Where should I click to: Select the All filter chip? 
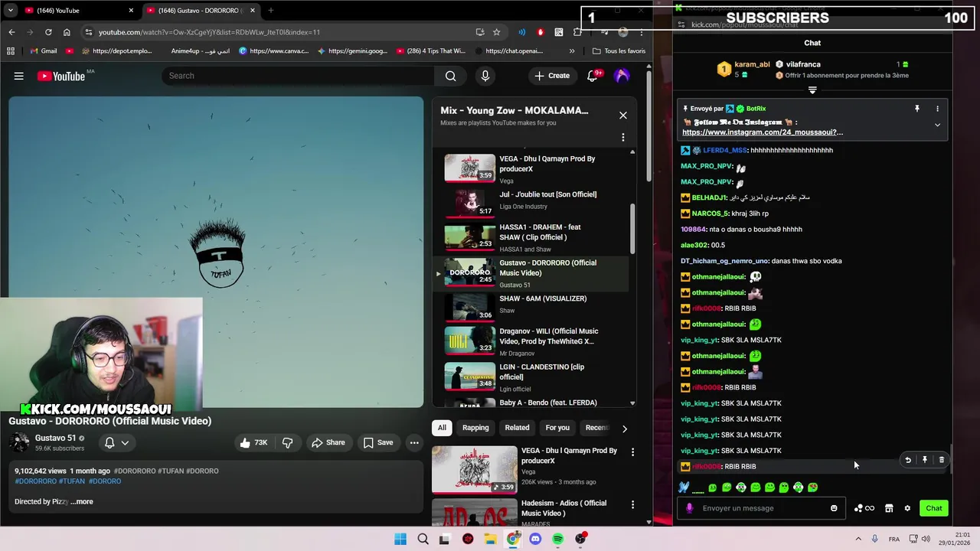coord(442,428)
